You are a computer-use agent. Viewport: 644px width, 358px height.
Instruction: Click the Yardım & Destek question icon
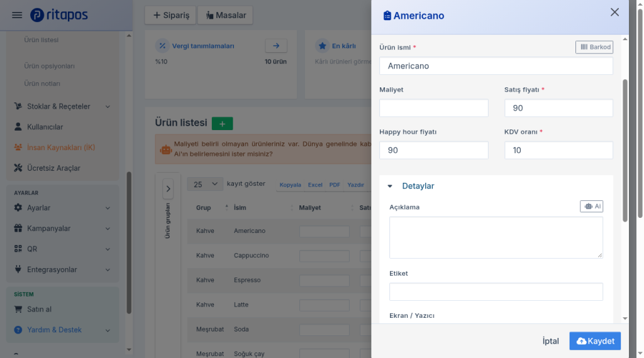click(18, 330)
